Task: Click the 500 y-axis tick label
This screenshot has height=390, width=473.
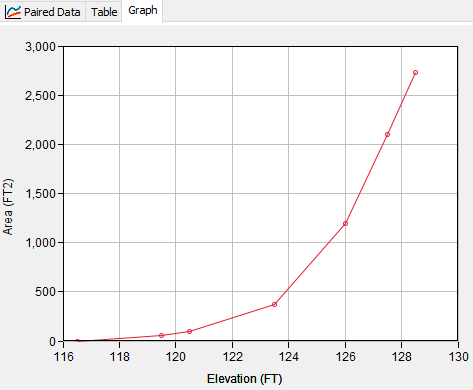Action: pyautogui.click(x=45, y=292)
